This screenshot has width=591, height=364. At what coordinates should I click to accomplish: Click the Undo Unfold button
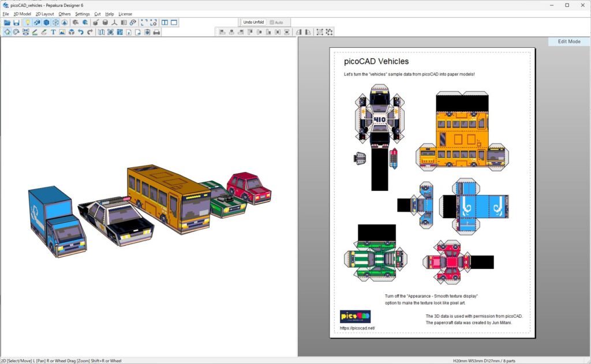point(253,22)
